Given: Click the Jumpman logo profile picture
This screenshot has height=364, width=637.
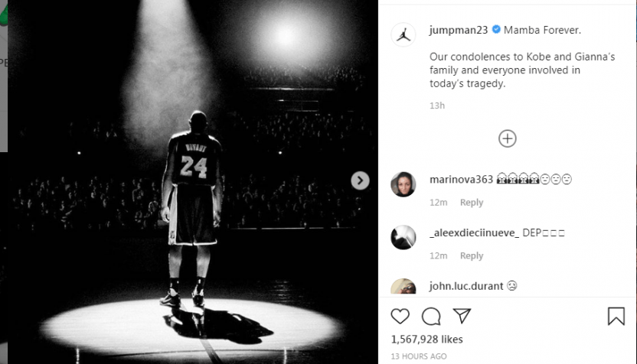Looking at the screenshot, I should click(x=403, y=34).
